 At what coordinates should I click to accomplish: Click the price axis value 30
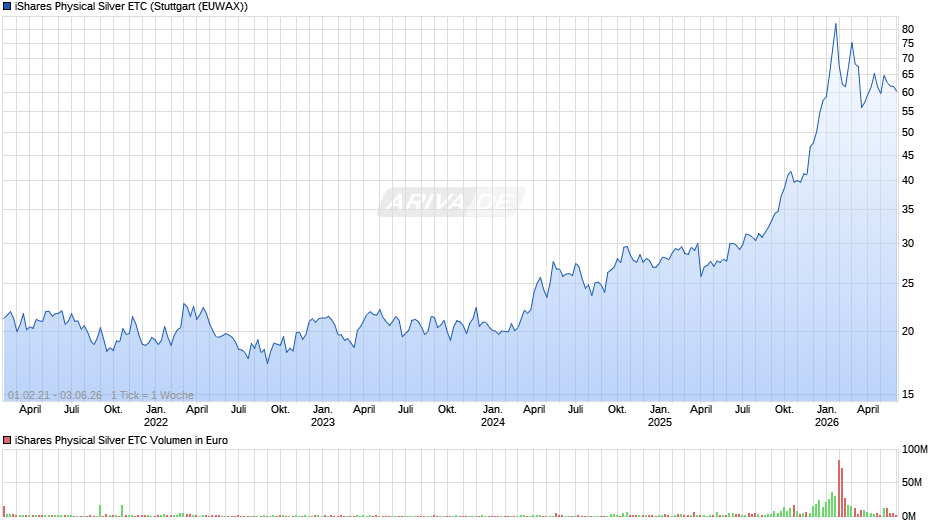(x=908, y=244)
